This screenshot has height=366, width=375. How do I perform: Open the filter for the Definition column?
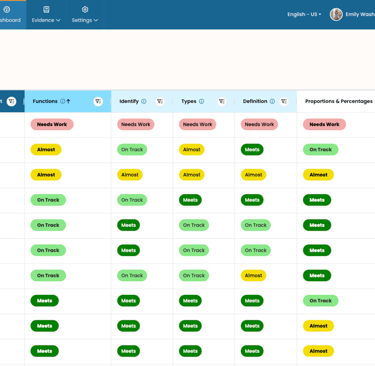coord(284,101)
